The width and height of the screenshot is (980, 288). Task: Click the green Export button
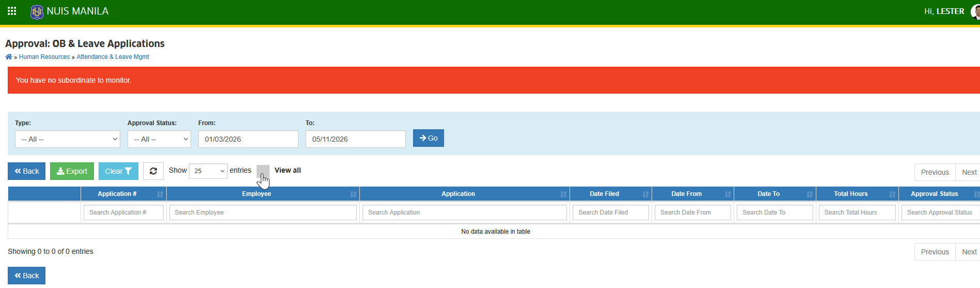[x=72, y=171]
